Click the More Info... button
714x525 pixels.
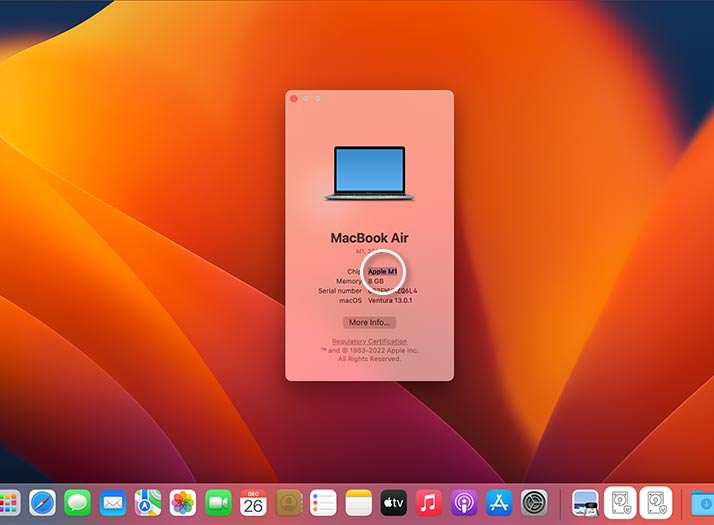369,322
